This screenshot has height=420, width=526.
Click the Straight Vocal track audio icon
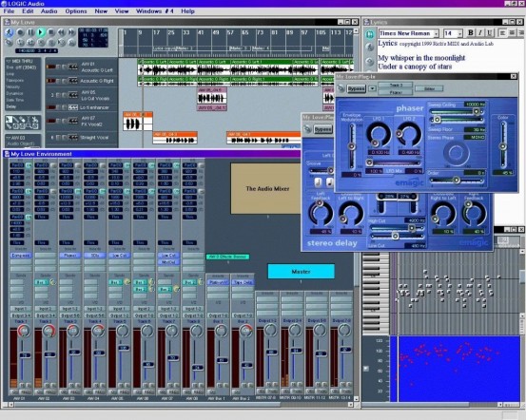pyautogui.click(x=73, y=138)
